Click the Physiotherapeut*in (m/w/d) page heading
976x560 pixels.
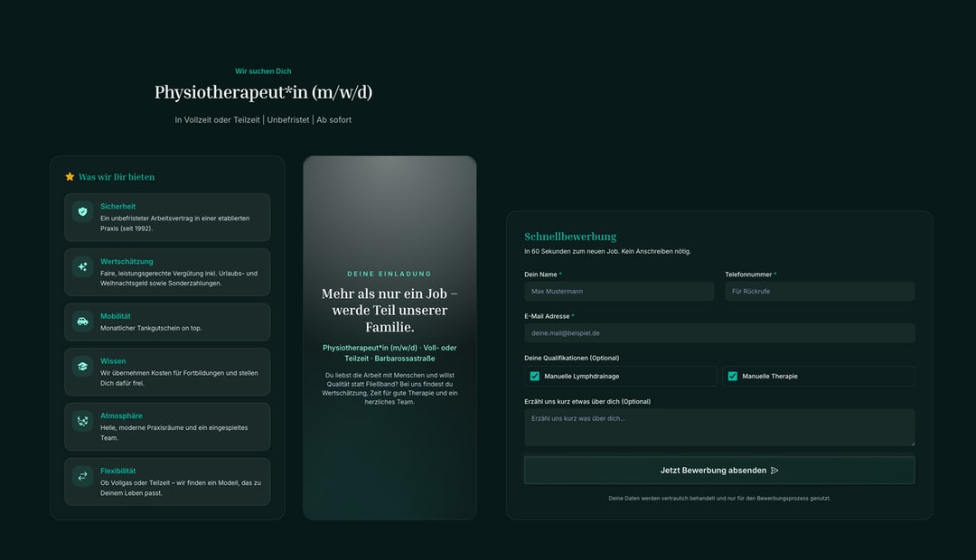tap(263, 93)
